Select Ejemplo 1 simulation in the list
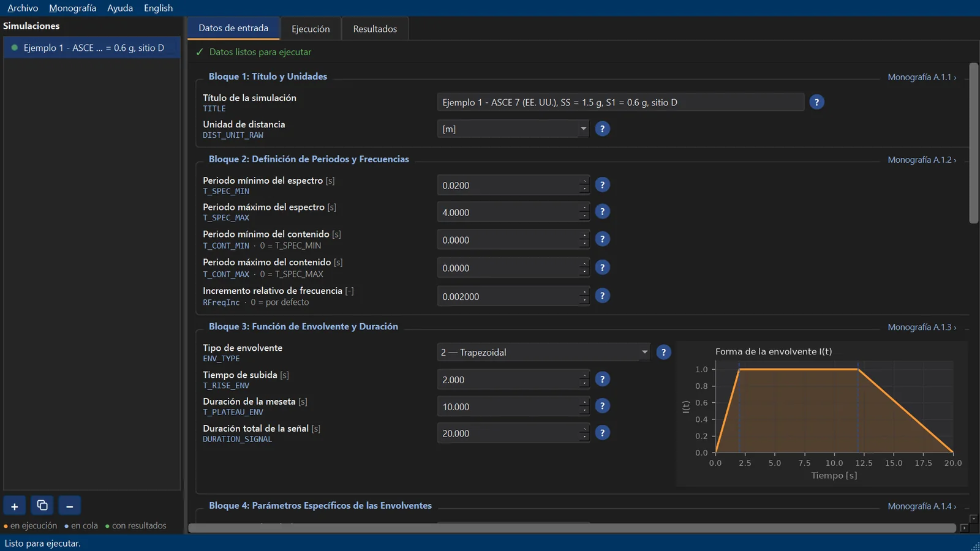This screenshot has height=551, width=980. [x=92, y=48]
